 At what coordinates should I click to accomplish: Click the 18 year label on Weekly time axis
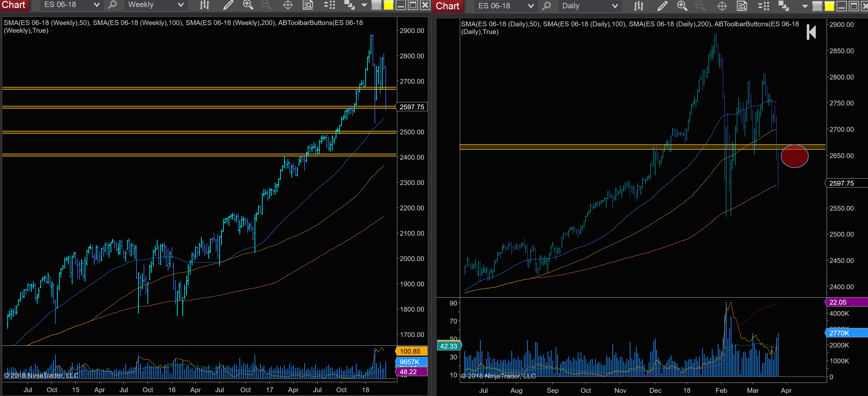coord(365,390)
